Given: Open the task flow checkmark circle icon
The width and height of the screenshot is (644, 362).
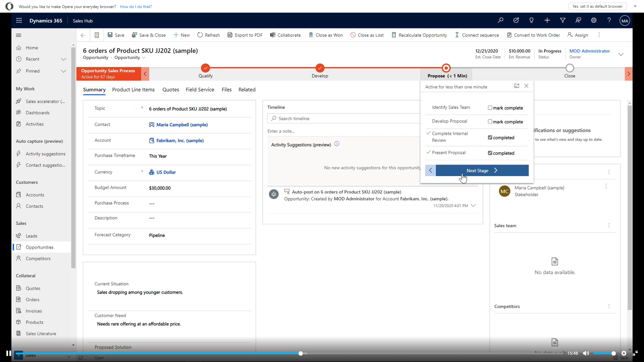Looking at the screenshot, I should pos(516,20).
